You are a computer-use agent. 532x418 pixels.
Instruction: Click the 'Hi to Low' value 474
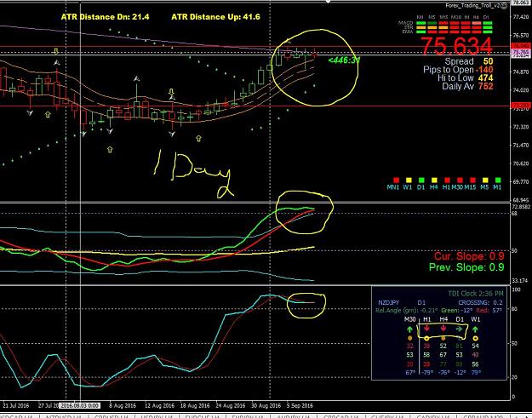(485, 77)
